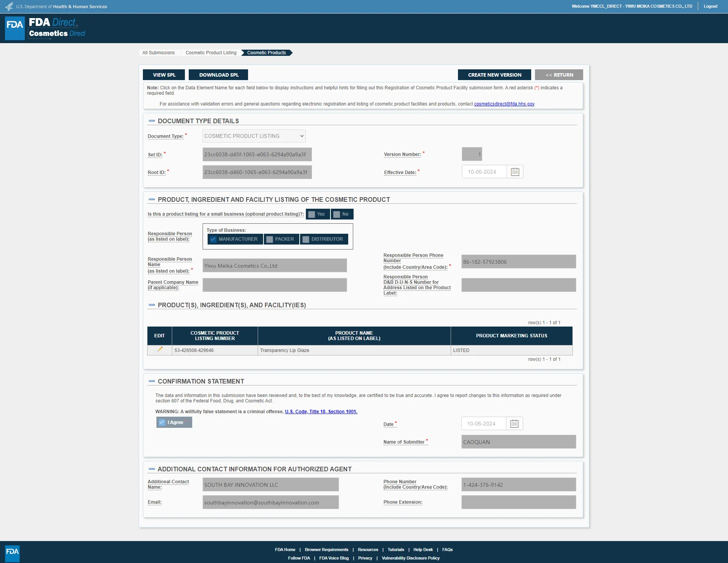Click the Cosmetic Product Listing Number column header
Image resolution: width=728 pixels, height=563 pixels.
point(215,336)
